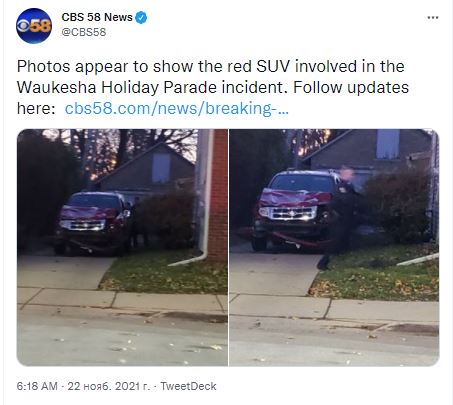The width and height of the screenshot is (453, 405).
Task: Click the sidewalk area in the left photo
Action: click(x=122, y=298)
